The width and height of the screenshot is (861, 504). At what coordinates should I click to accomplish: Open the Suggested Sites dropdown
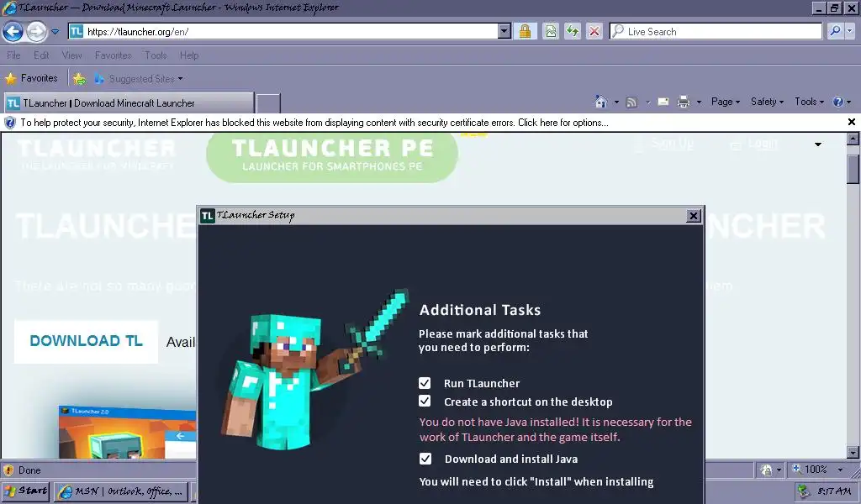139,79
